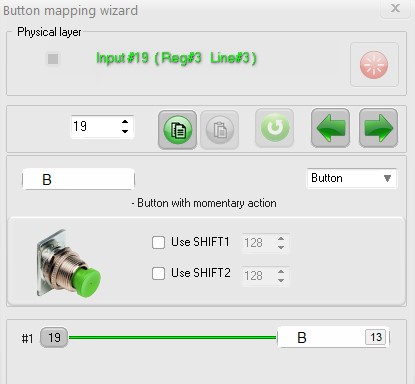The image size is (415, 384).
Task: Enable the Use SHIFT1 checkbox
Action: pos(158,242)
